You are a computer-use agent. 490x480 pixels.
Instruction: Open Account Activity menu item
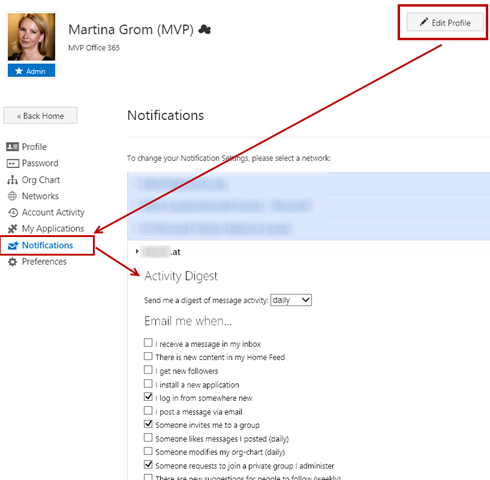tap(53, 212)
